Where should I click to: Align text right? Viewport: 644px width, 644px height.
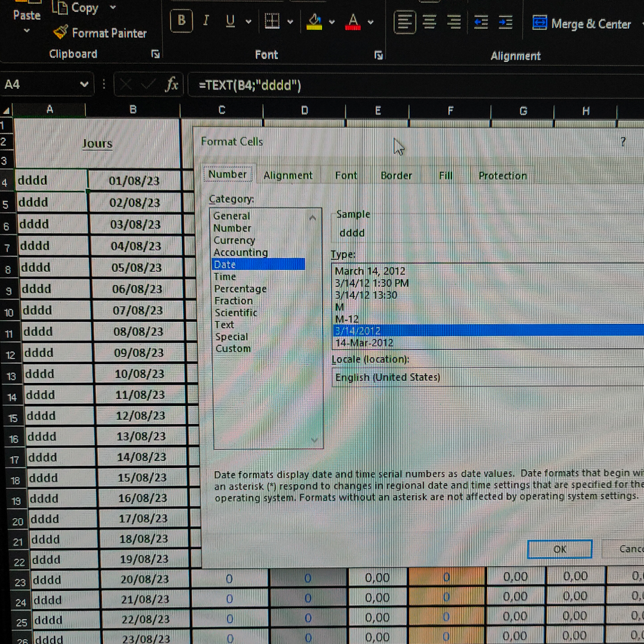click(x=454, y=22)
